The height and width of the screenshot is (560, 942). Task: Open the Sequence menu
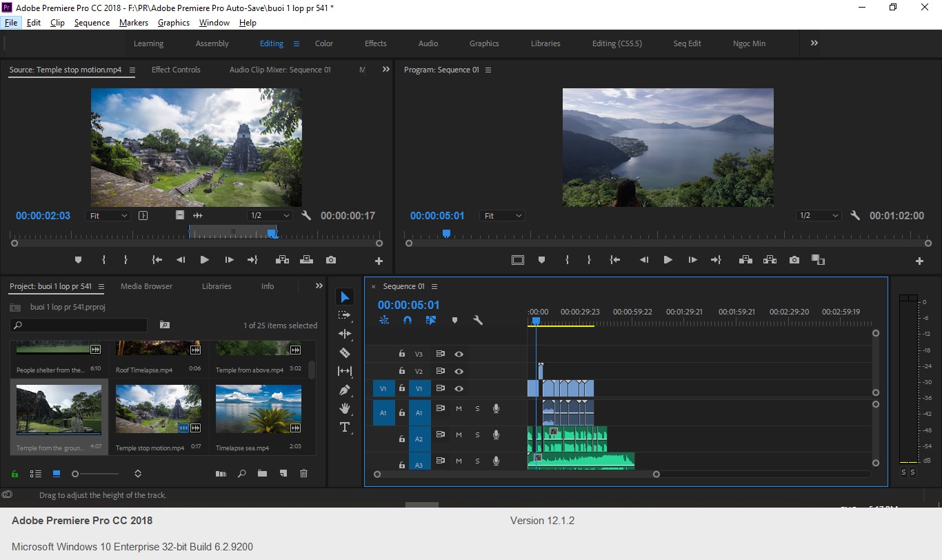pyautogui.click(x=92, y=23)
